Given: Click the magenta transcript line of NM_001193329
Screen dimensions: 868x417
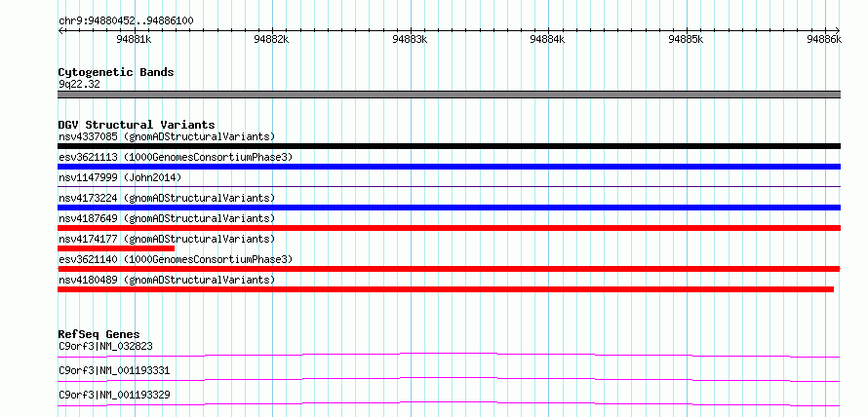Looking at the screenshot, I should point(449,403).
